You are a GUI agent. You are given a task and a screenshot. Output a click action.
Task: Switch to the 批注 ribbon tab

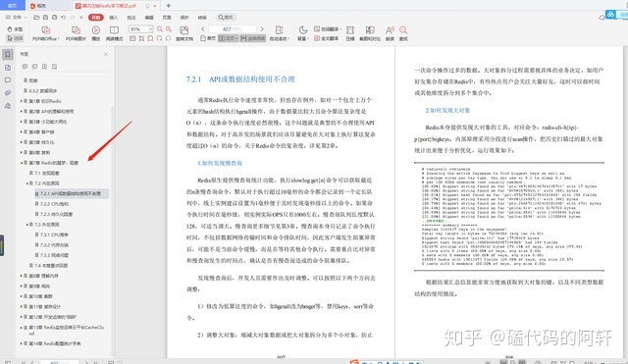point(131,18)
